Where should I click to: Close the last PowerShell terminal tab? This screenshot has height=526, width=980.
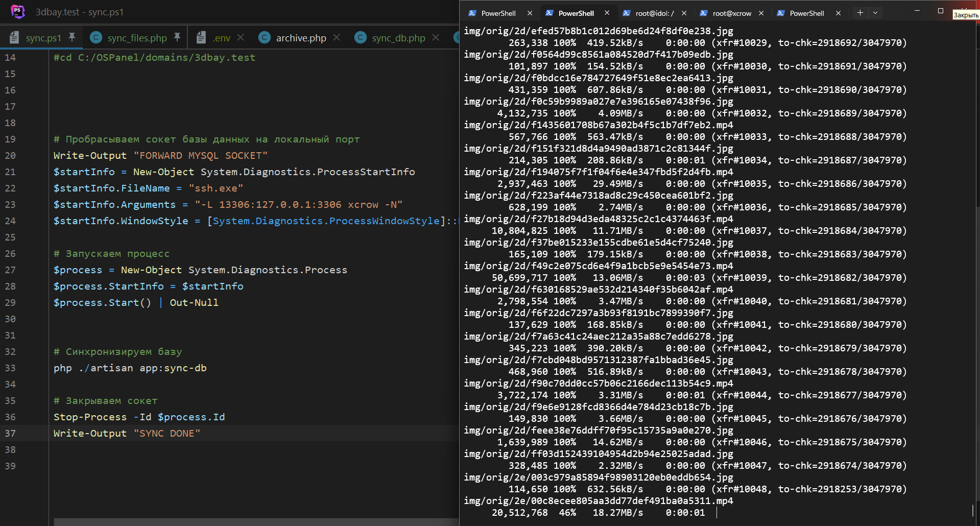tap(839, 13)
